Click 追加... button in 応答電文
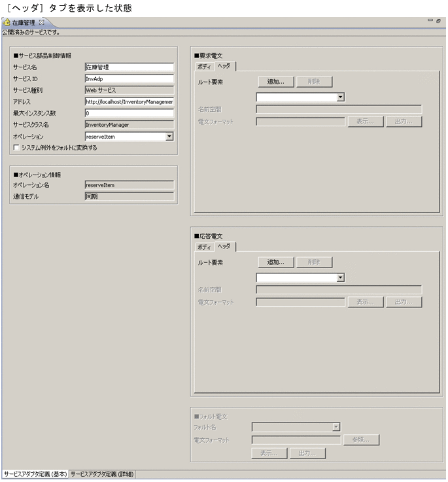The image size is (448, 482). coord(276,262)
